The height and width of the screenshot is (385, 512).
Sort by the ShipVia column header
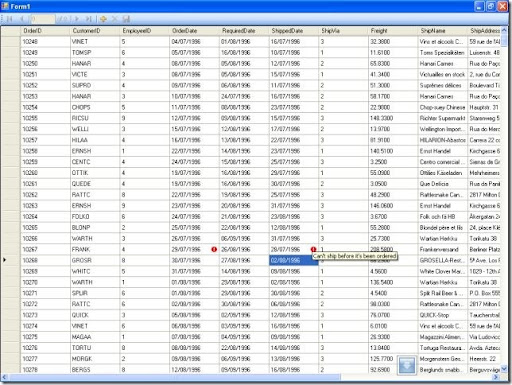point(343,31)
